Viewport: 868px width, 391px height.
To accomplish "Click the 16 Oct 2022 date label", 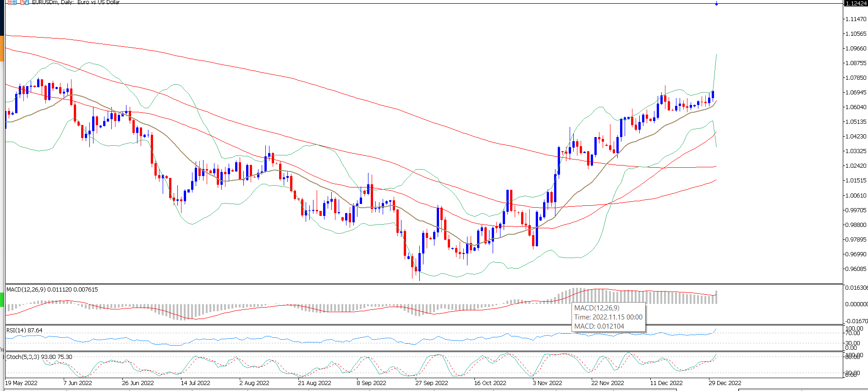I will coord(490,383).
